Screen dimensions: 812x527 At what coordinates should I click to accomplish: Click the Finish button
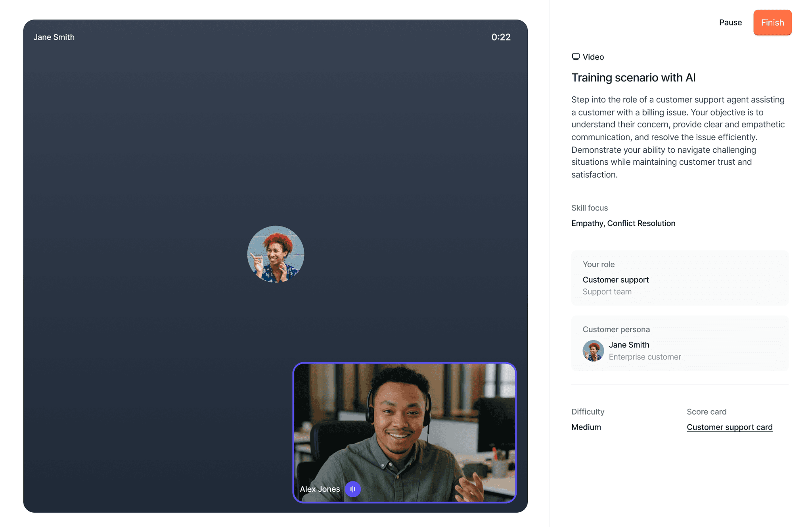click(772, 23)
